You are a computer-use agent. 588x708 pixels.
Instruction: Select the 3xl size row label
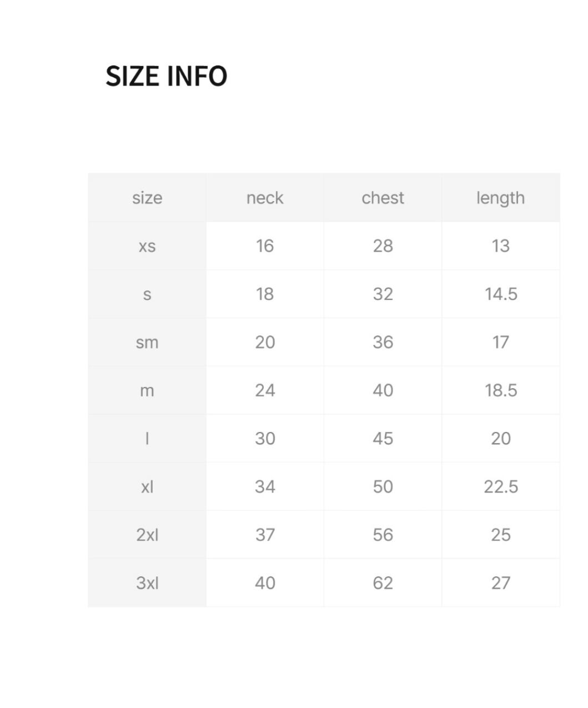coord(147,583)
